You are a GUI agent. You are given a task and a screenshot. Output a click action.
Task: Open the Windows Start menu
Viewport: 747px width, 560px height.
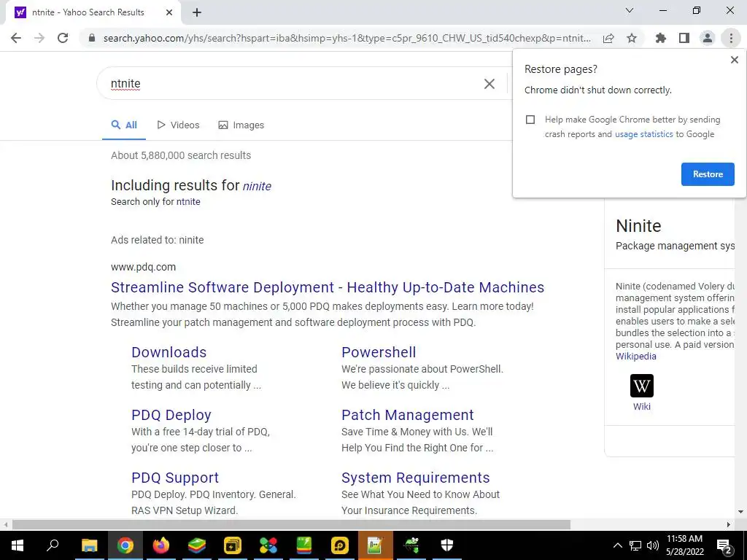coord(18,545)
